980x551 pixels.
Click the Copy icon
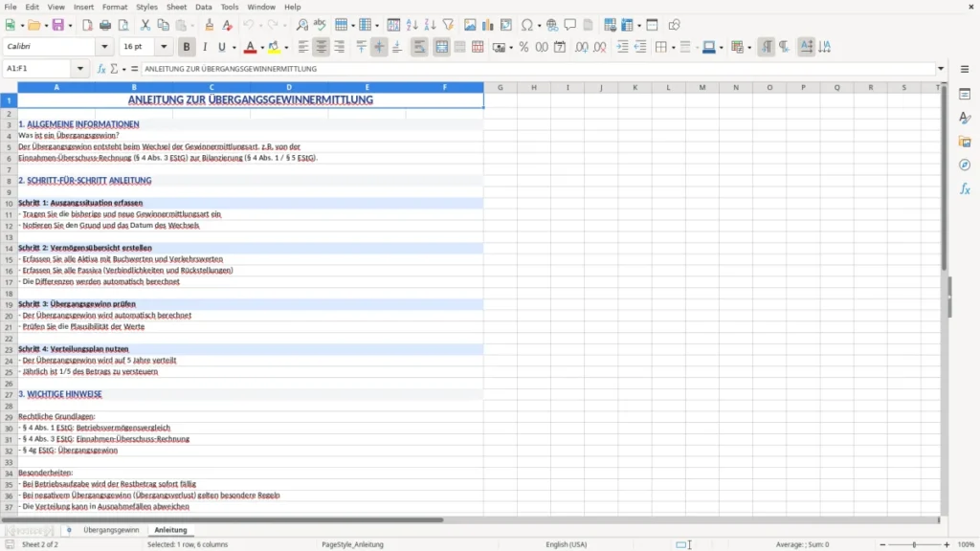point(163,25)
